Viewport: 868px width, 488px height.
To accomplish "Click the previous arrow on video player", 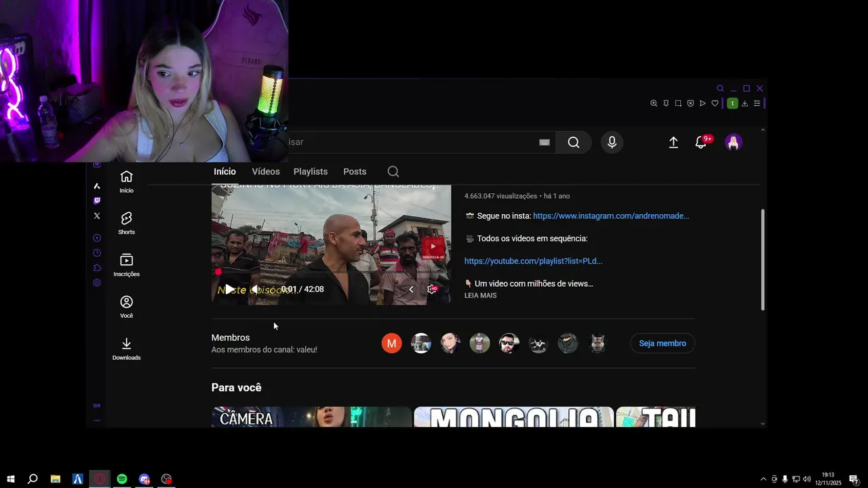I will 411,289.
